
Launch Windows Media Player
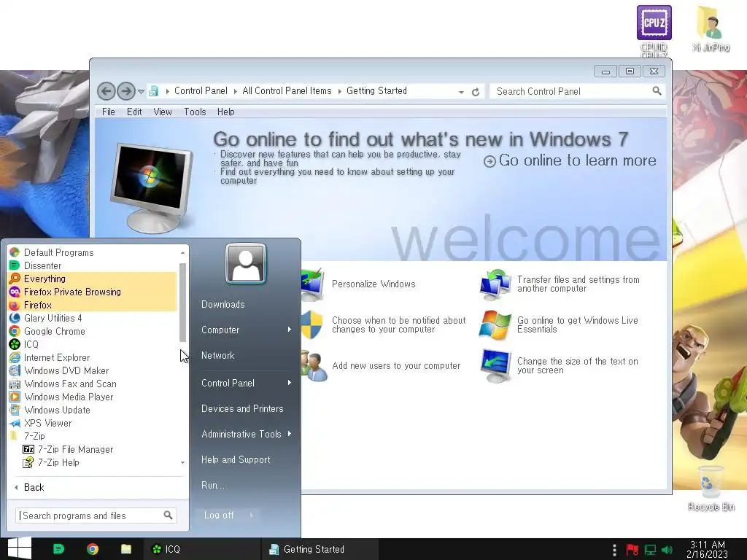click(x=69, y=397)
